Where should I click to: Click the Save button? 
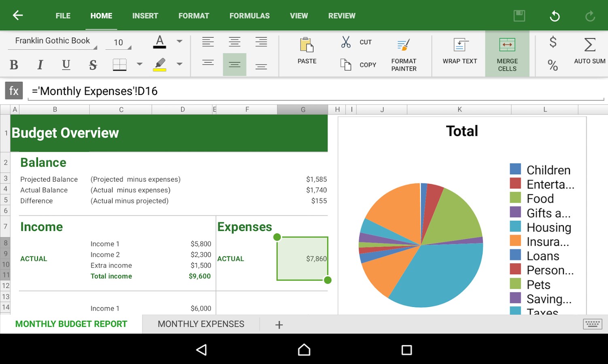519,15
